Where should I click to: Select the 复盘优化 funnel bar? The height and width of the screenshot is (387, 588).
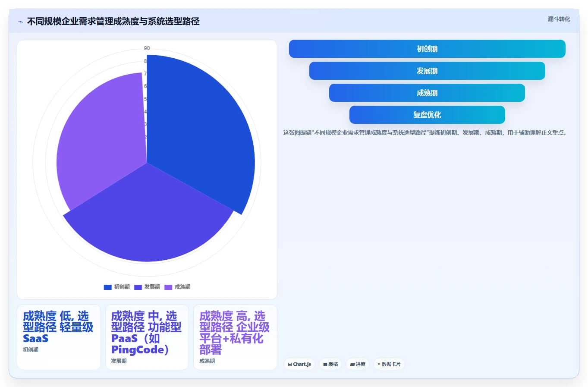(427, 115)
